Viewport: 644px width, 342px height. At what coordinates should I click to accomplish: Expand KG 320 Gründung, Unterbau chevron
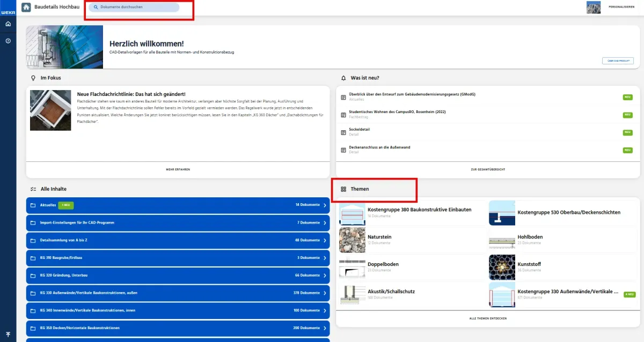click(325, 276)
